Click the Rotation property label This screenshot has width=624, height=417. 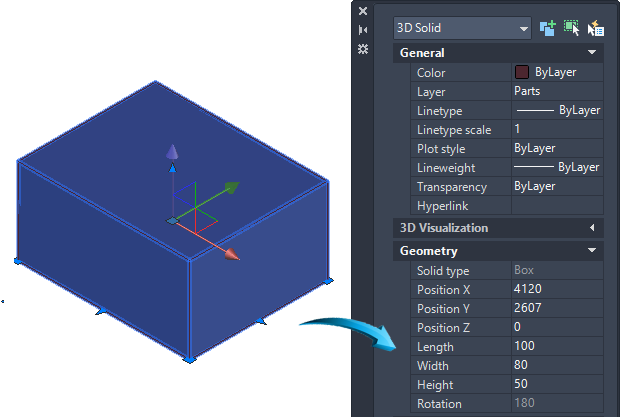(x=439, y=404)
